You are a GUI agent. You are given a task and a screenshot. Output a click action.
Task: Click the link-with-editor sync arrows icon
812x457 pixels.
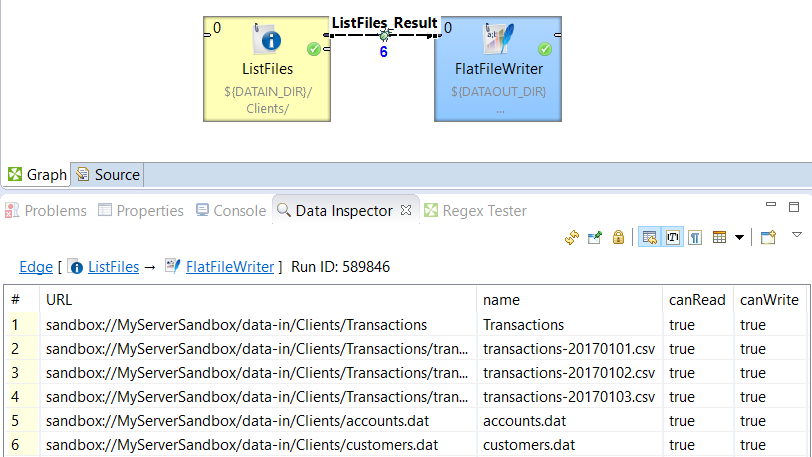[x=573, y=237]
